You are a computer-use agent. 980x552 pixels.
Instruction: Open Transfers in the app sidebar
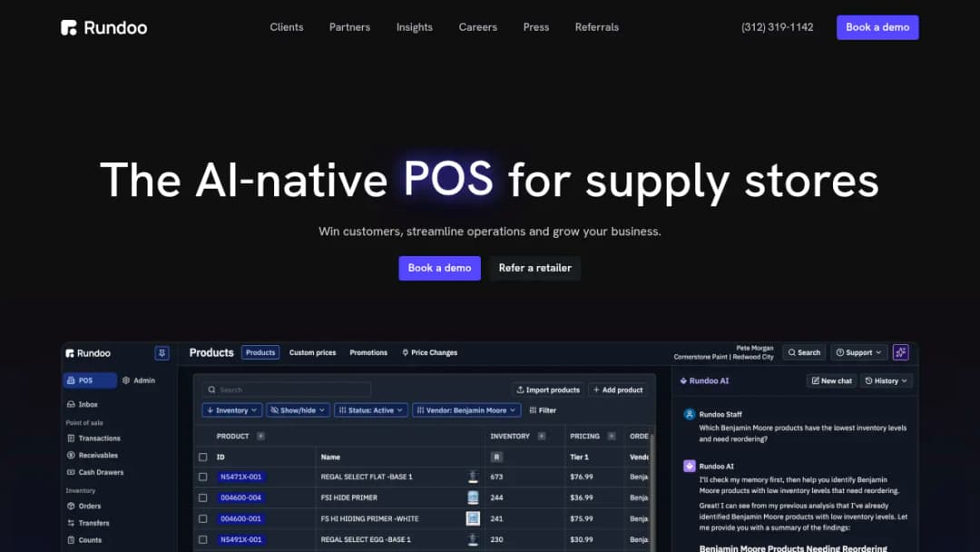[x=87, y=523]
